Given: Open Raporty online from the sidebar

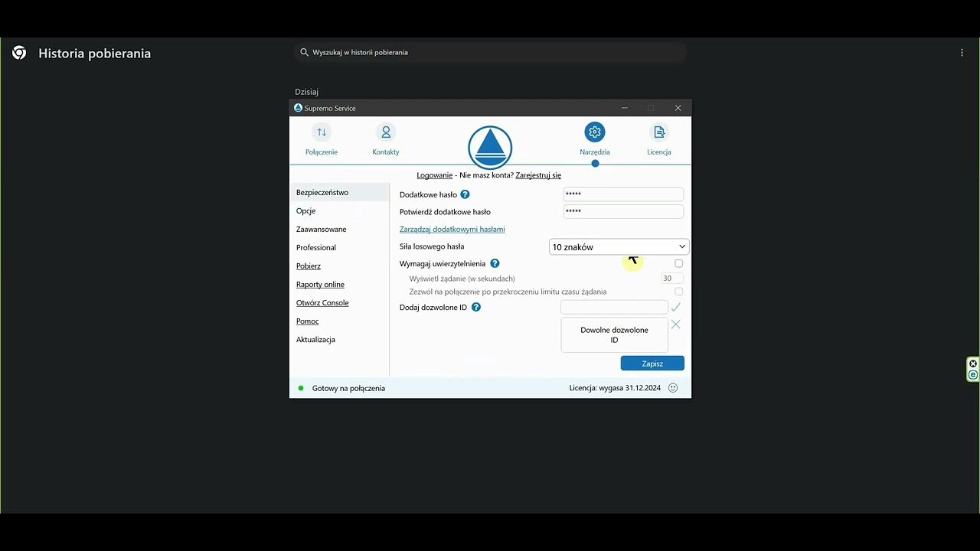Looking at the screenshot, I should click(320, 284).
